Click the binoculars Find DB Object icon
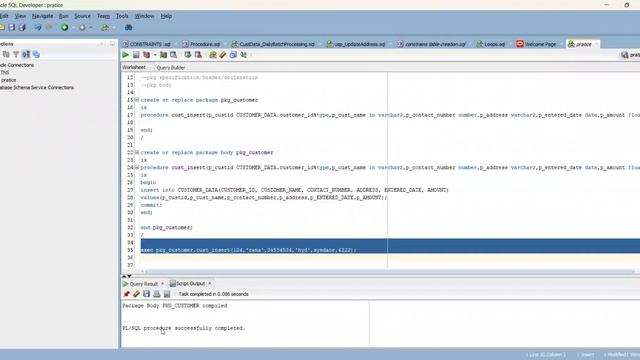Viewport: 640px width, 360px height. [x=128, y=27]
